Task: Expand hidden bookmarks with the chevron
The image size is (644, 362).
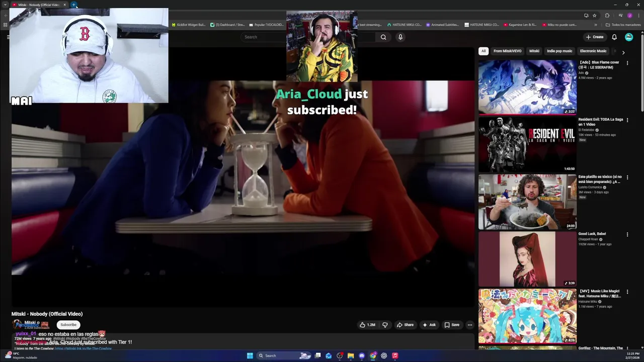Action: click(596, 25)
